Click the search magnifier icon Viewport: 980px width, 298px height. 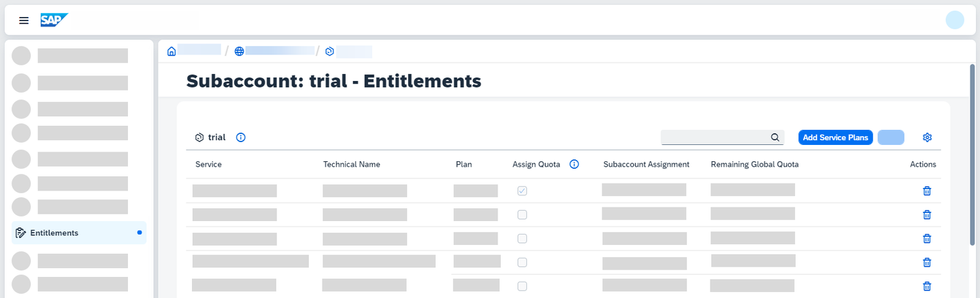tap(775, 137)
